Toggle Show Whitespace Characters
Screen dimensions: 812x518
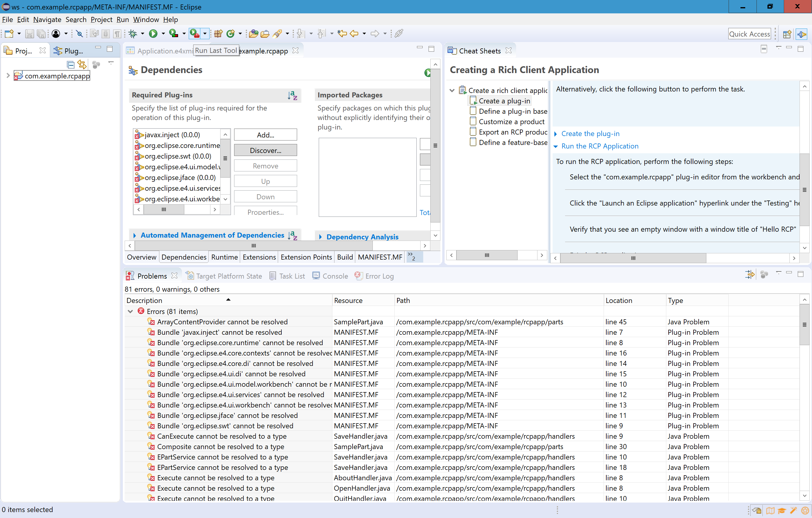(117, 33)
